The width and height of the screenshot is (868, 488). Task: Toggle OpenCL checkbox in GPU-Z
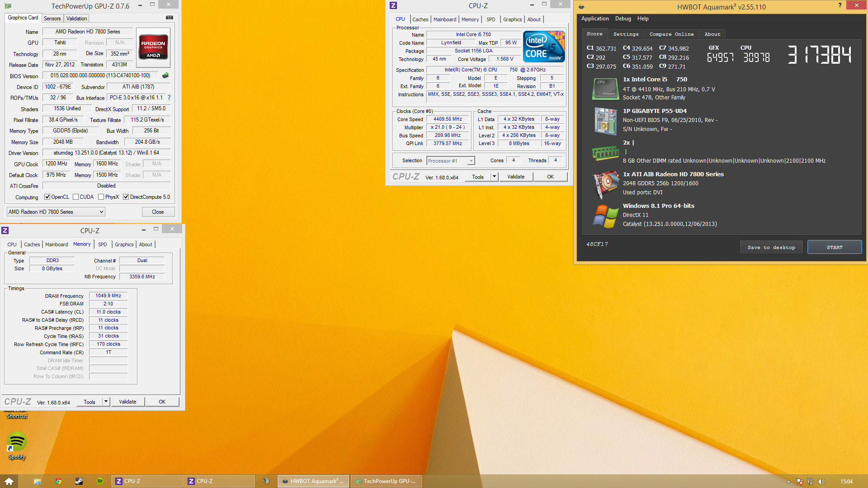point(47,197)
